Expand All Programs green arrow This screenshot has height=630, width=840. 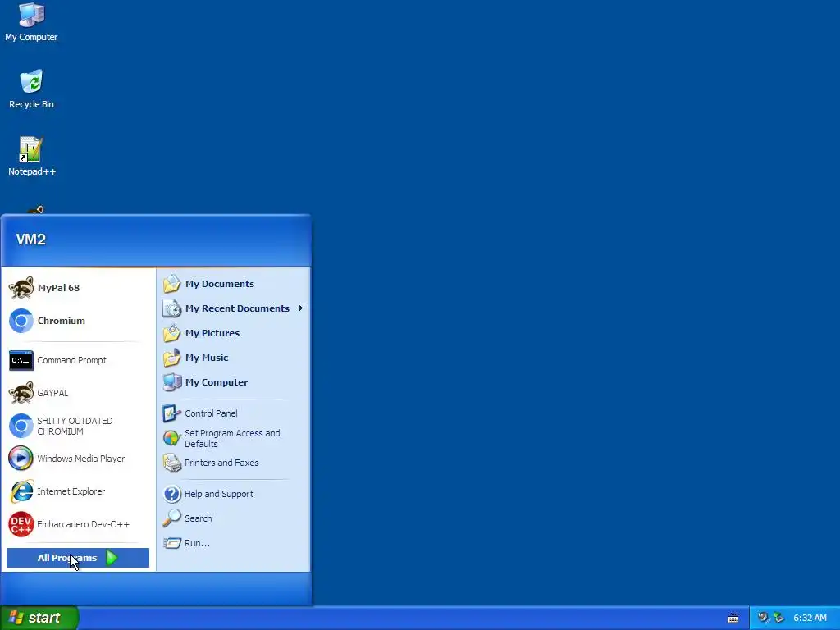pos(112,558)
